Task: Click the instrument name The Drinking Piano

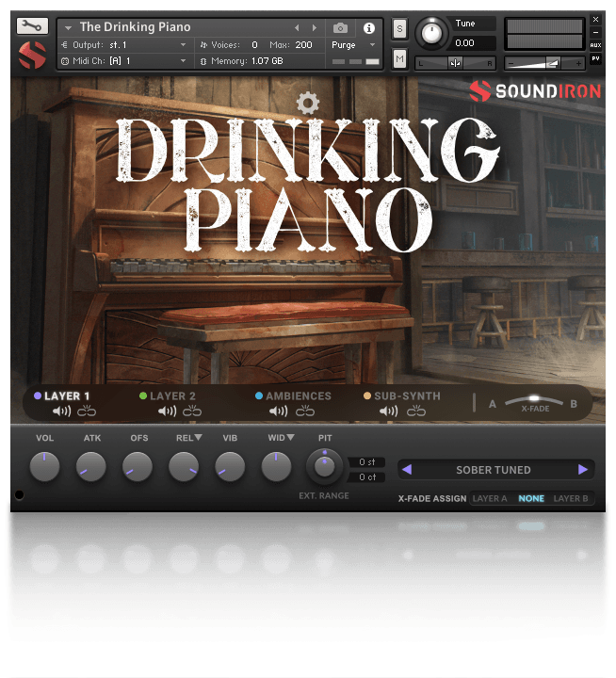Action: click(135, 27)
